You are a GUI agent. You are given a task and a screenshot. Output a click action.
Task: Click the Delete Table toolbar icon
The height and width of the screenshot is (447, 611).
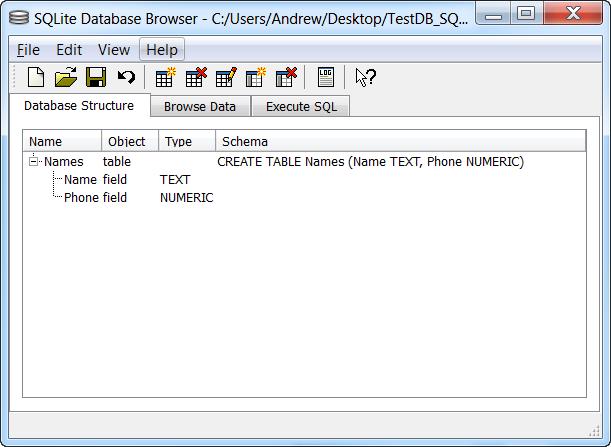[195, 77]
